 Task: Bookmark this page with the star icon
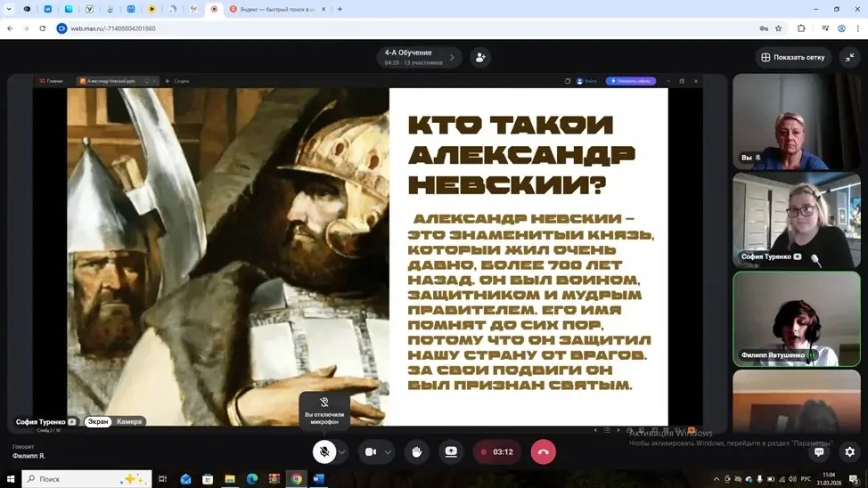[778, 28]
